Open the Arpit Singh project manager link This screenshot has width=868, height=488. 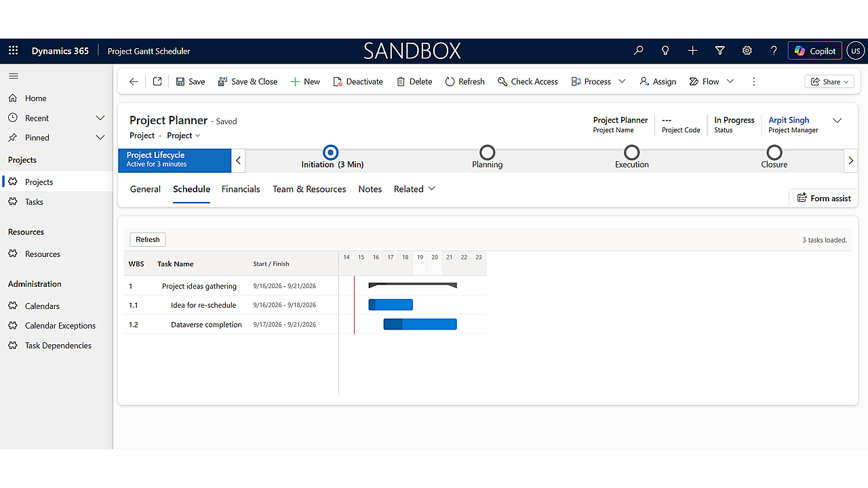[789, 120]
